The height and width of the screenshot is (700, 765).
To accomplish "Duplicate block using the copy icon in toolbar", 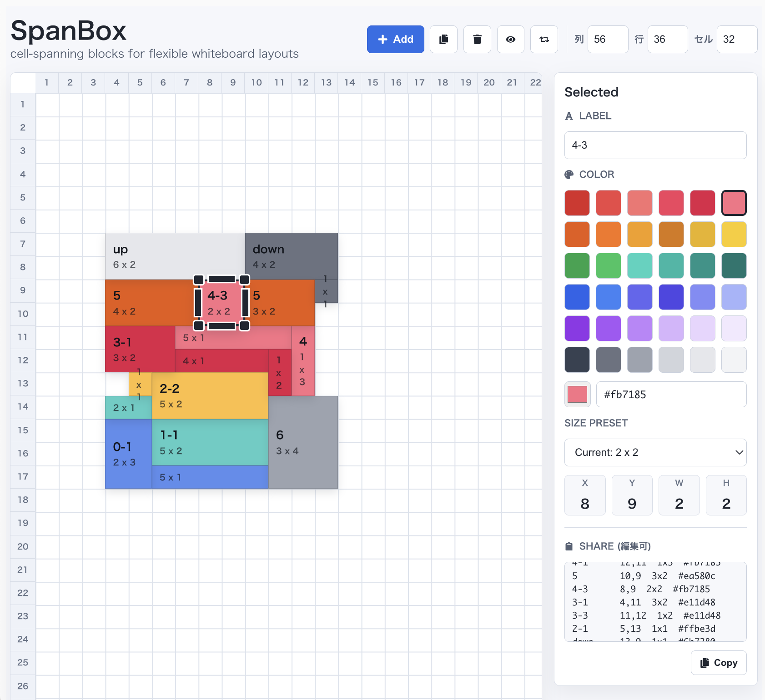I will click(x=443, y=39).
